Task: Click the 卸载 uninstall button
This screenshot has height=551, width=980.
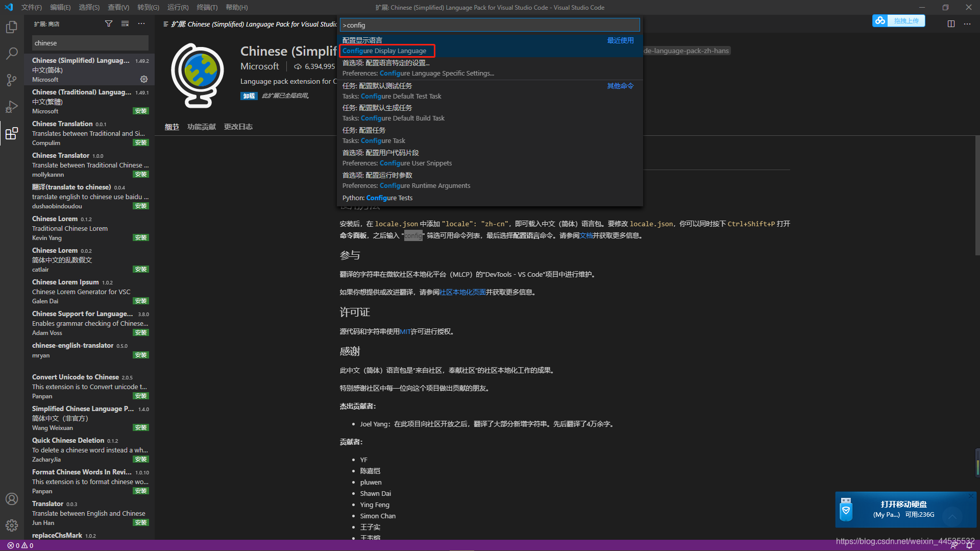Action: click(x=249, y=96)
